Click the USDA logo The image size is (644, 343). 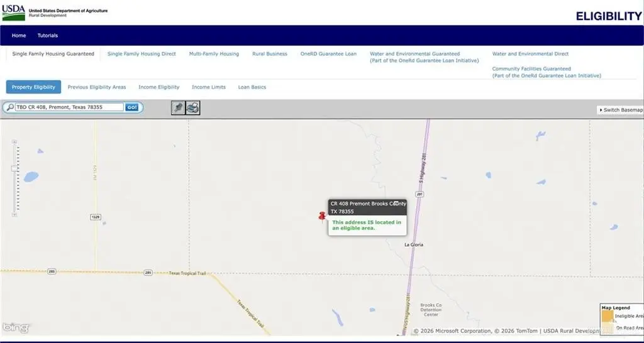13,12
